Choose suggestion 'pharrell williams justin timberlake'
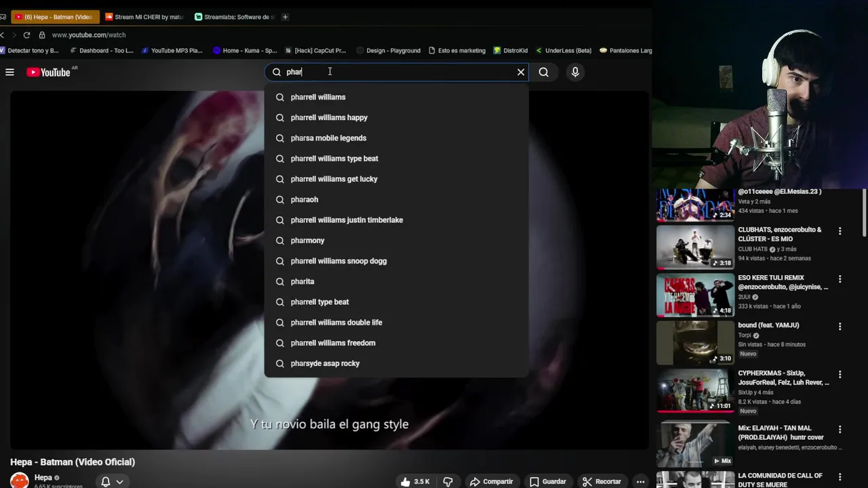The image size is (868, 488). point(397,220)
